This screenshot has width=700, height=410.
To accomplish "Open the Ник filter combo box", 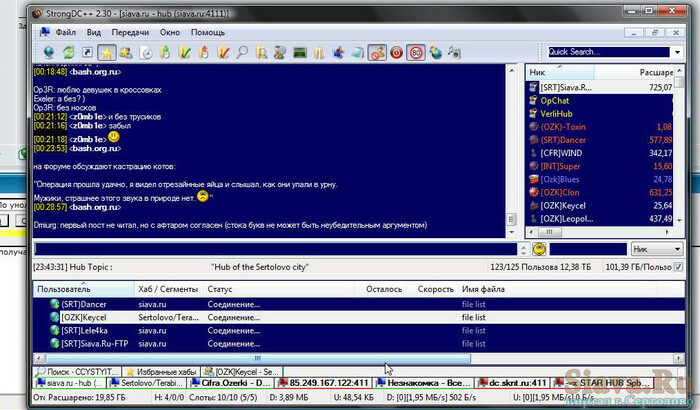I will [x=658, y=248].
